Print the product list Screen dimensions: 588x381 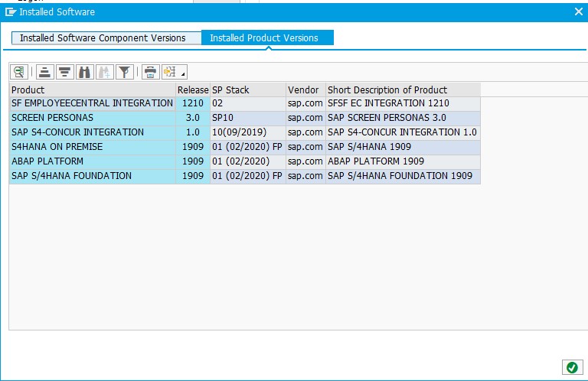pos(150,72)
